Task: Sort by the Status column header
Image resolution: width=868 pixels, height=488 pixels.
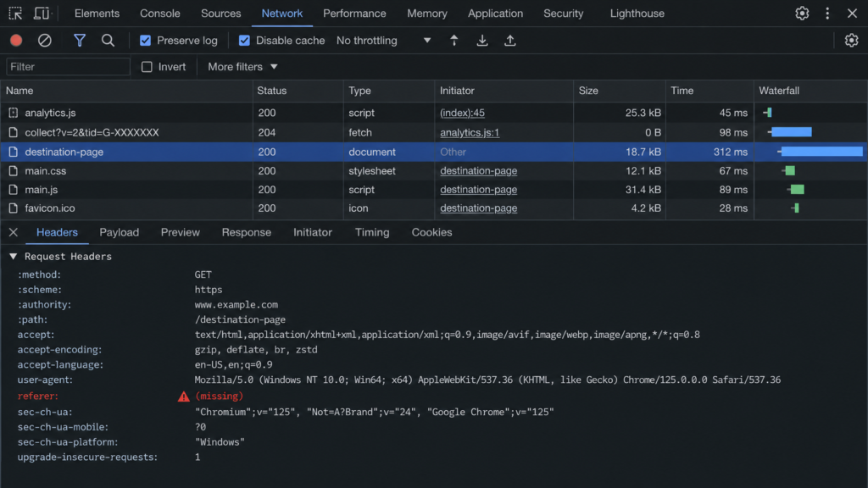Action: tap(298, 91)
